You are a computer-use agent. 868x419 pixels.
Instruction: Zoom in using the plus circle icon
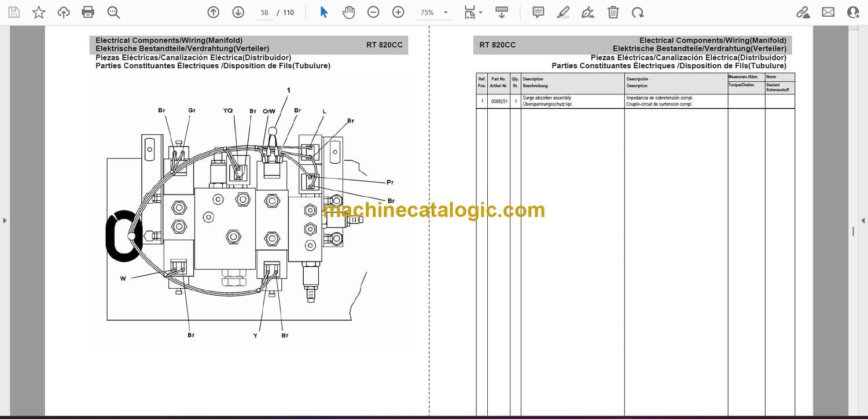[398, 12]
